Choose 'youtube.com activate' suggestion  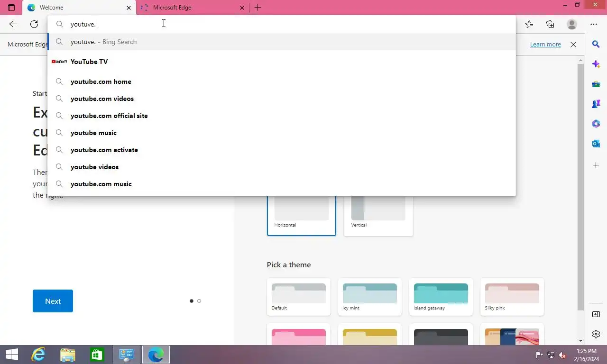click(x=282, y=150)
